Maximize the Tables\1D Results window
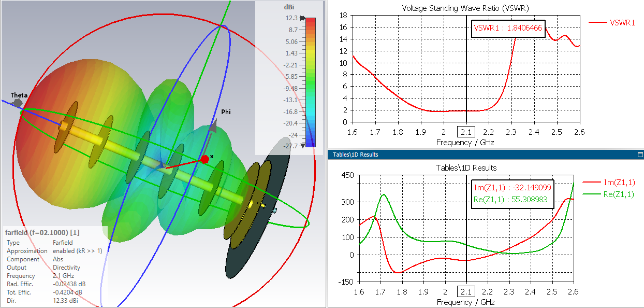 640,155
